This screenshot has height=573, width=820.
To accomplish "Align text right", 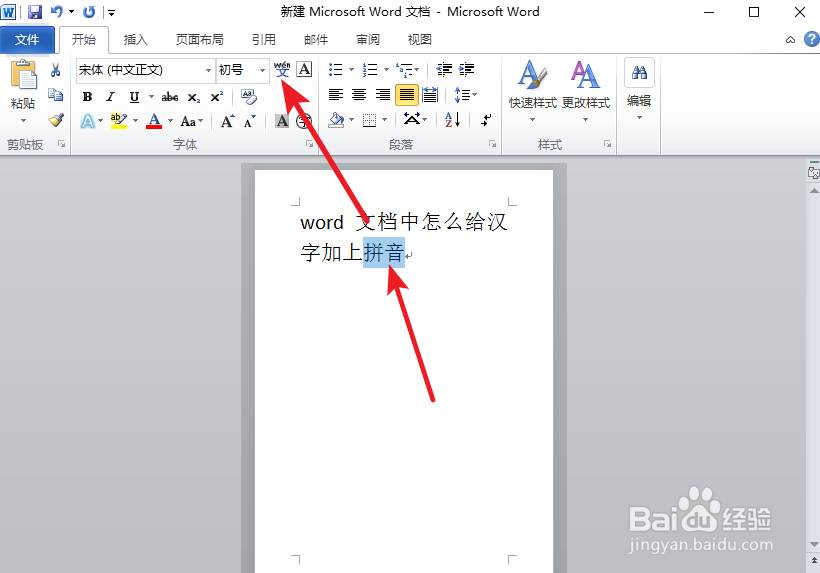I will [x=383, y=95].
